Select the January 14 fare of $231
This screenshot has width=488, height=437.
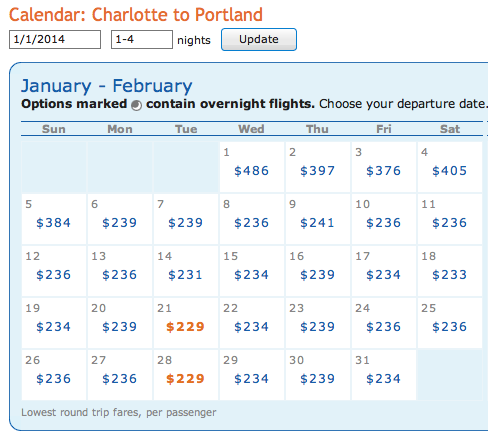point(185,275)
